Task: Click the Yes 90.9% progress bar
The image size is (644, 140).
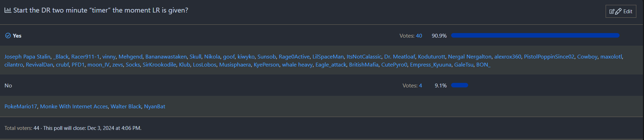Action: [x=535, y=36]
